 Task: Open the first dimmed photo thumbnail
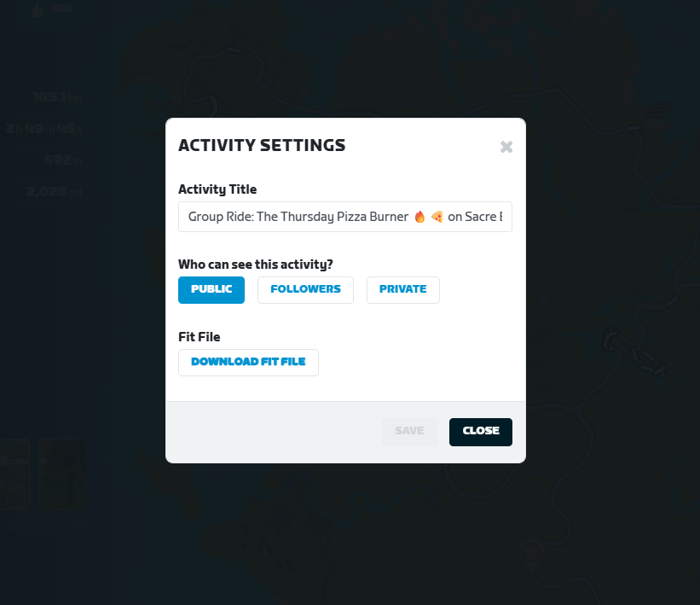(14, 474)
